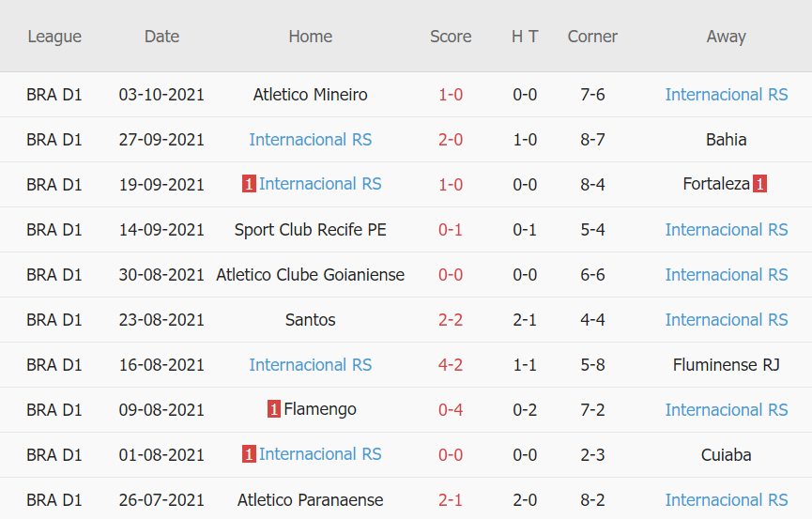Click the Fluminense RJ away team
The height and width of the screenshot is (519, 812).
[x=726, y=365]
